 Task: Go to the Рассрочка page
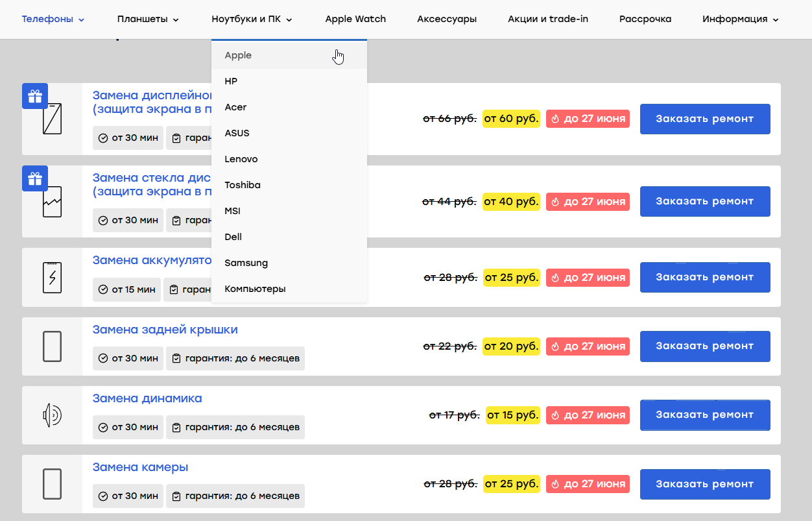point(645,19)
